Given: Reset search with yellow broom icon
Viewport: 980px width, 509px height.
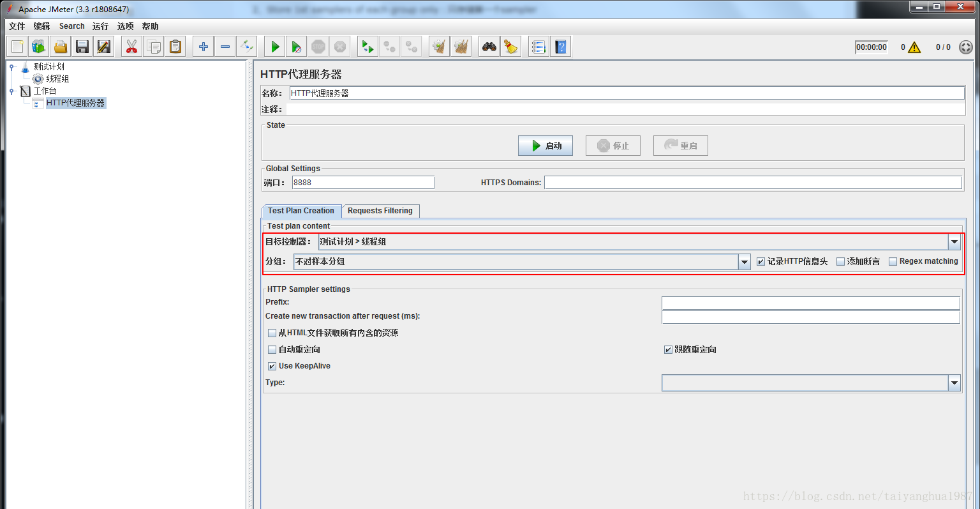Looking at the screenshot, I should 511,47.
